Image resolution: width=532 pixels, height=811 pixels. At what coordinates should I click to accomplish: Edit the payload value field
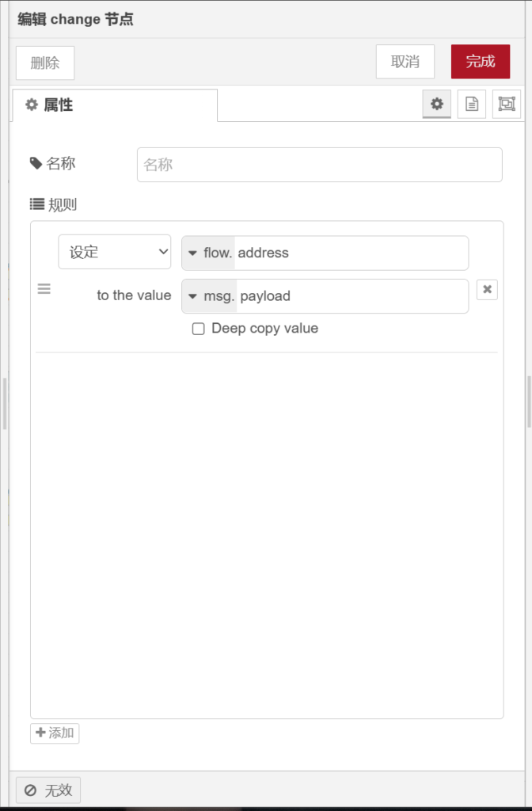[351, 296]
